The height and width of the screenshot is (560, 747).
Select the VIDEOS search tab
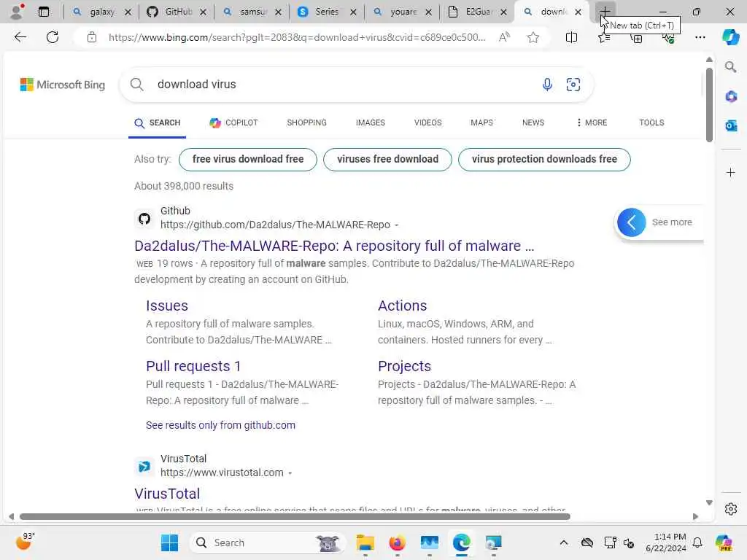[427, 122]
